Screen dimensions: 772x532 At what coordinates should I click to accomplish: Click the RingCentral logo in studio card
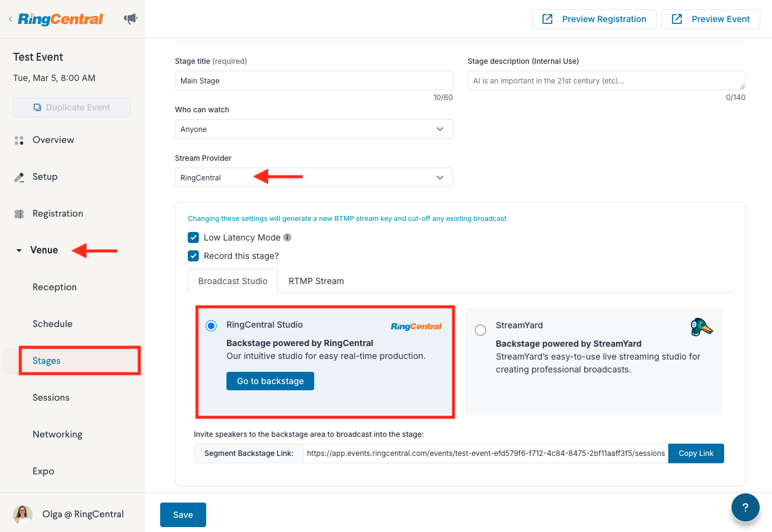click(x=416, y=326)
